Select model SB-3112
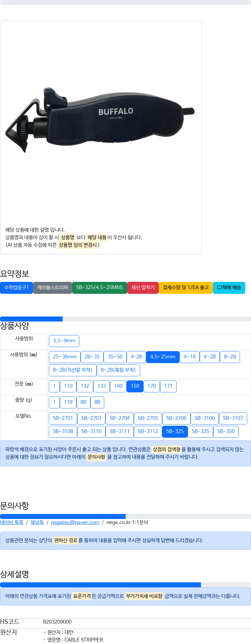The height and width of the screenshot is (644, 251). (x=148, y=431)
